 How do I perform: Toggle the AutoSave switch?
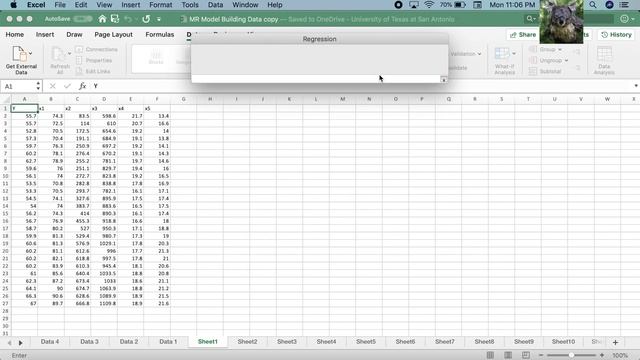pyautogui.click(x=83, y=19)
